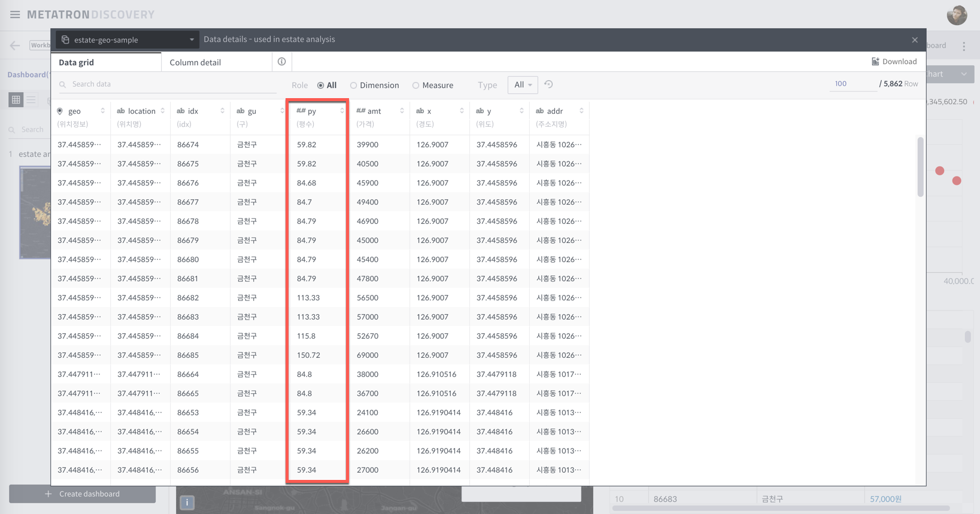This screenshot has height=514, width=980.
Task: Sort the x column
Action: [x=462, y=111]
